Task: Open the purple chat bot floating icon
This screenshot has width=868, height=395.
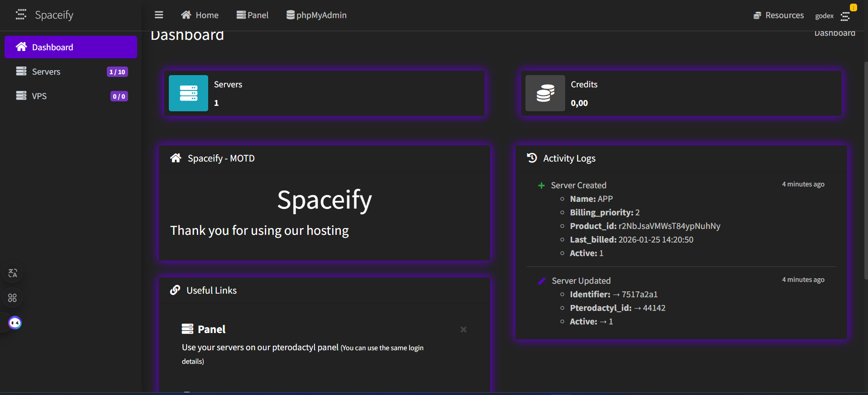Action: tap(15, 323)
